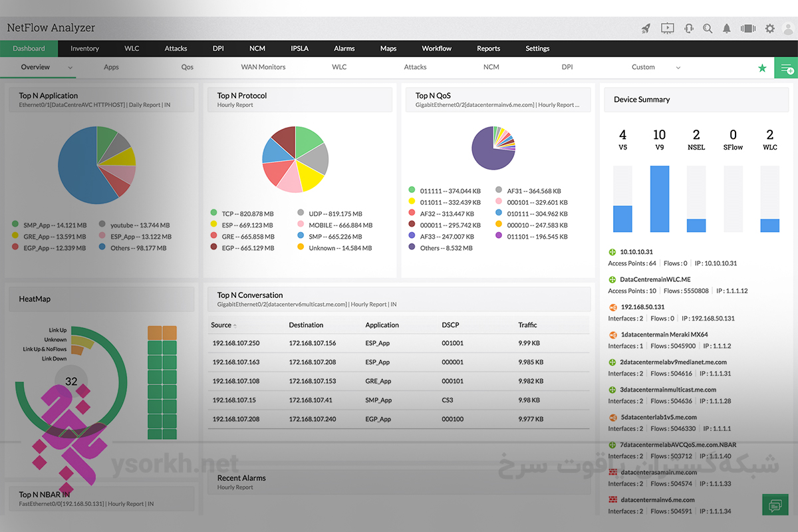Expand the Custom dropdown arrow
Image resolution: width=798 pixels, height=532 pixels.
coord(678,68)
